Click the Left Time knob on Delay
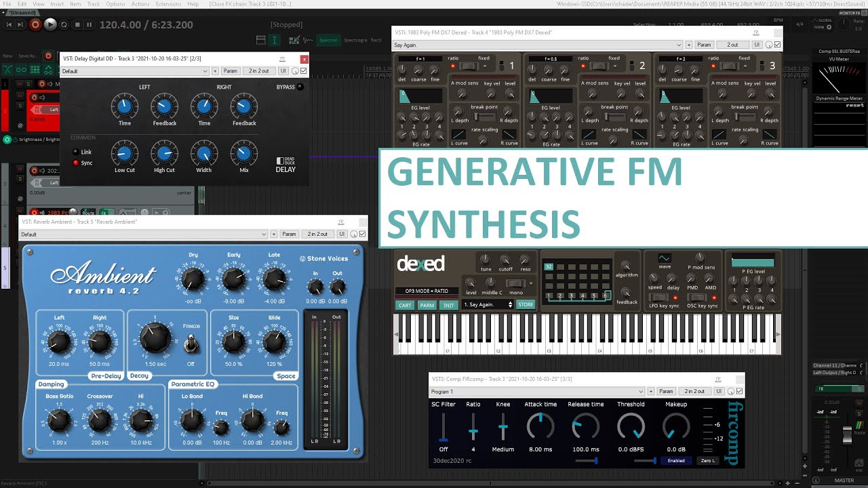The height and width of the screenshot is (488, 868). point(125,106)
